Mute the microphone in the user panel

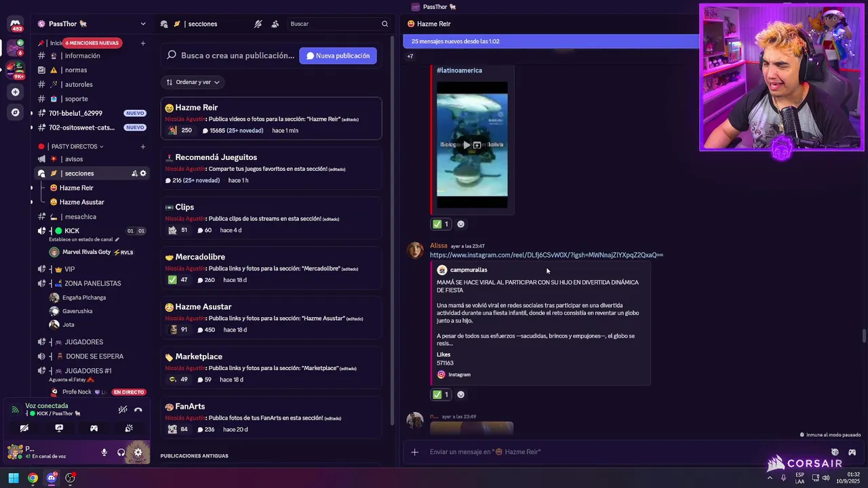(x=104, y=452)
